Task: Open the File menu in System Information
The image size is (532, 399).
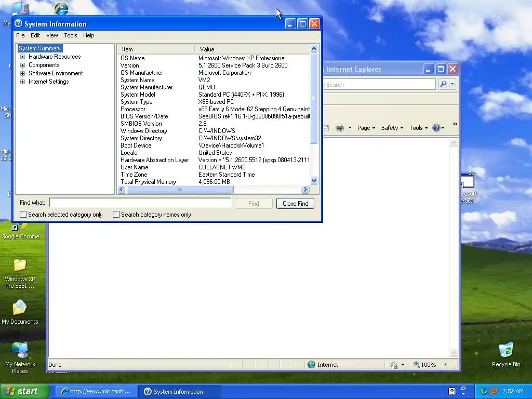Action: pos(20,35)
